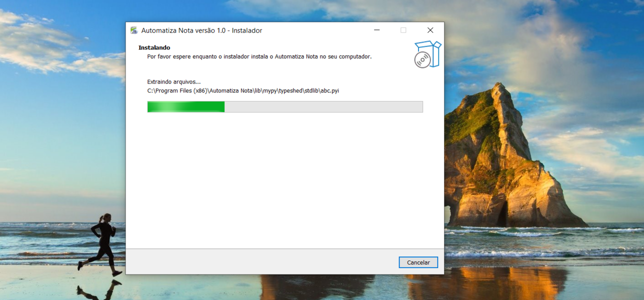Screen dimensions: 644x300
Task: Close the installer window
Action: 430,30
